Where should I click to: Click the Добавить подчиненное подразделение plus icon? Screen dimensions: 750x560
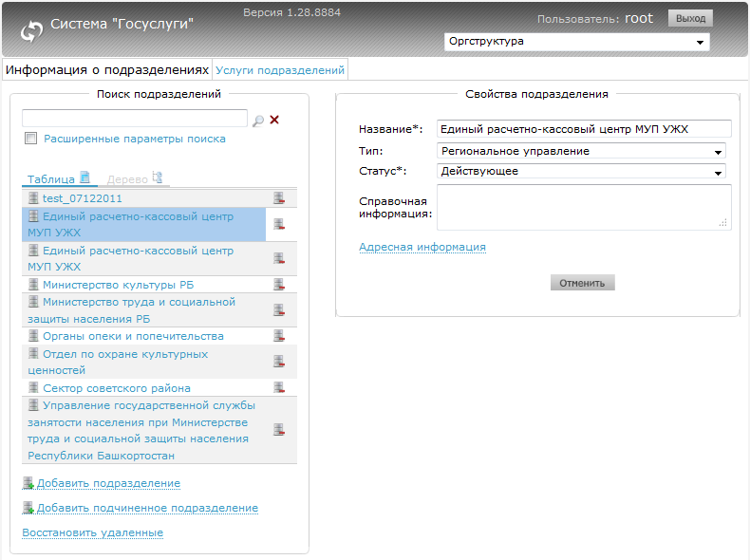[28, 508]
